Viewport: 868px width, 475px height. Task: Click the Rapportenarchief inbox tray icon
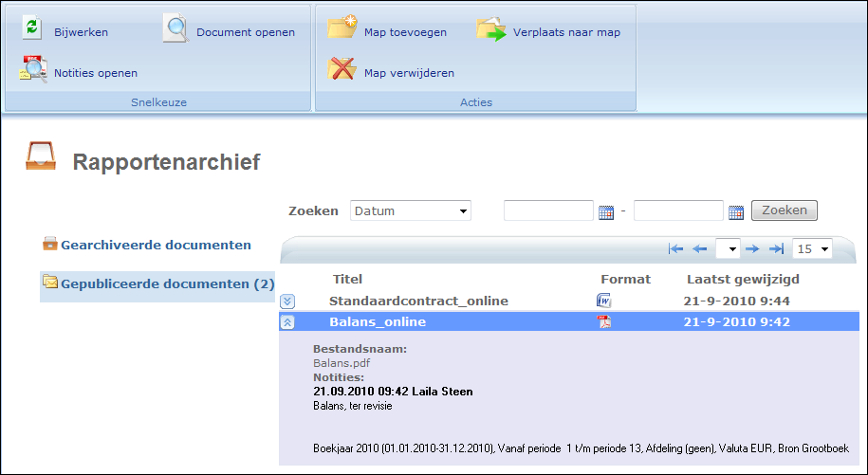tap(41, 155)
